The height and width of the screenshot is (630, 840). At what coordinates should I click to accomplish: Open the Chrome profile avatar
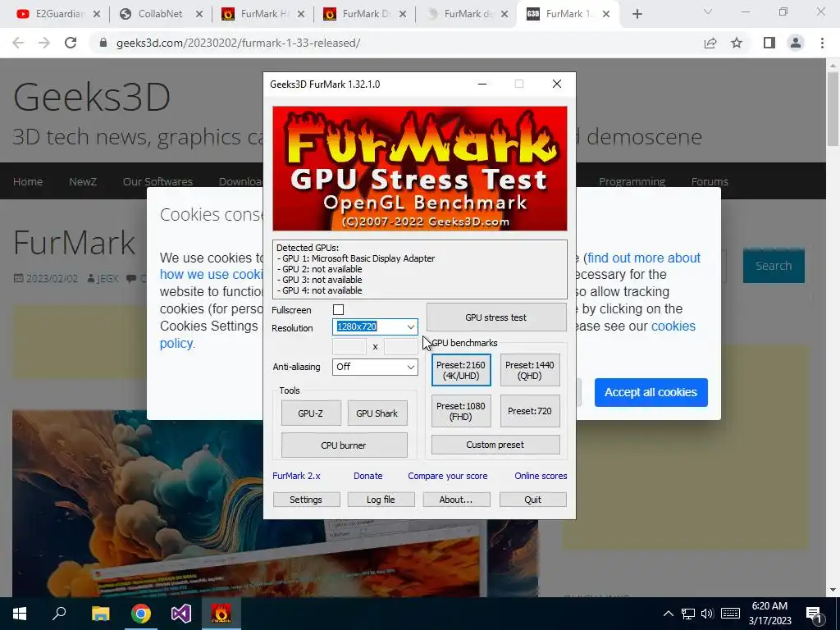(x=796, y=43)
